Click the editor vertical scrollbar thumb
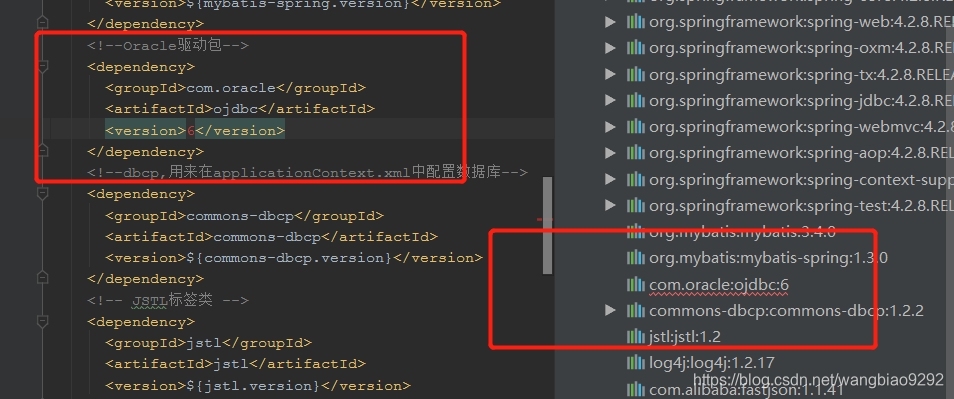This screenshot has width=954, height=399. [x=548, y=225]
